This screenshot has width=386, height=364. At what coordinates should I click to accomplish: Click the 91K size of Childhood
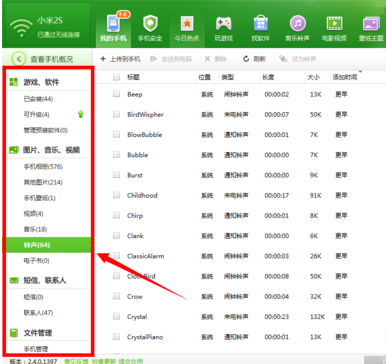pos(315,195)
